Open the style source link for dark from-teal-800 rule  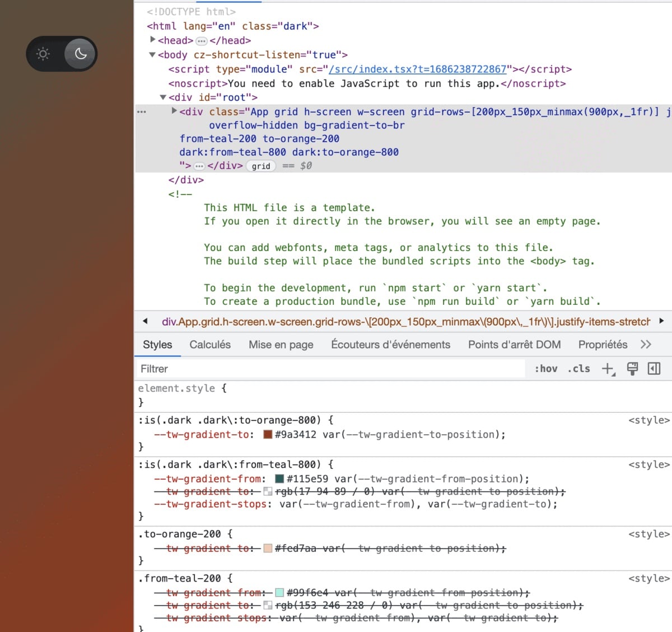click(x=650, y=464)
